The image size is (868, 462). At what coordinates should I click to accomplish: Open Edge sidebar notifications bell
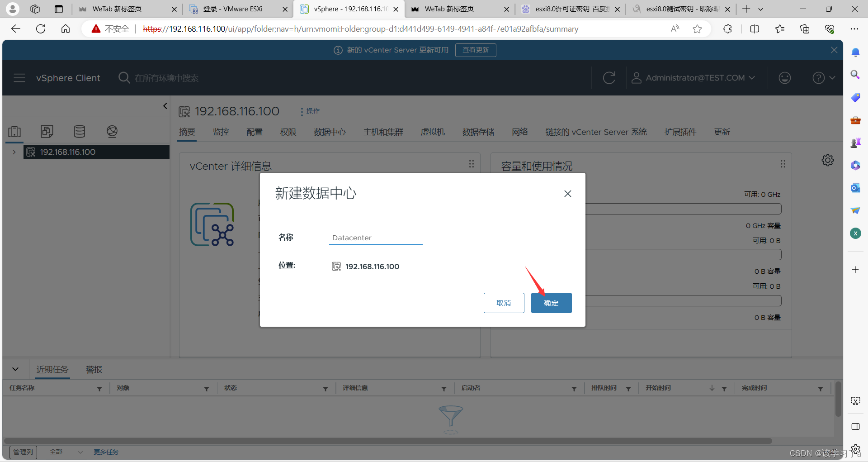coord(855,52)
